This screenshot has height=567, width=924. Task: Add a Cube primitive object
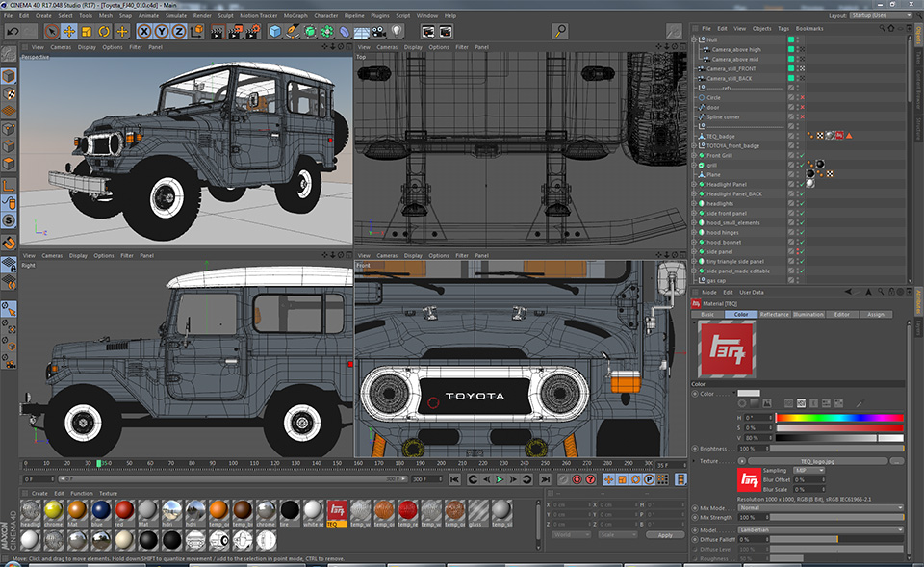(x=275, y=32)
